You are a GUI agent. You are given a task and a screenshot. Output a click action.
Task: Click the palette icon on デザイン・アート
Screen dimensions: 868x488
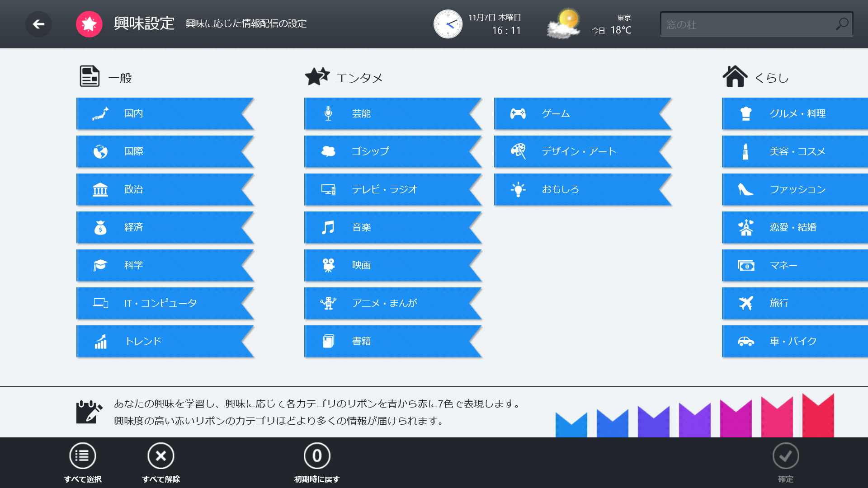point(519,151)
